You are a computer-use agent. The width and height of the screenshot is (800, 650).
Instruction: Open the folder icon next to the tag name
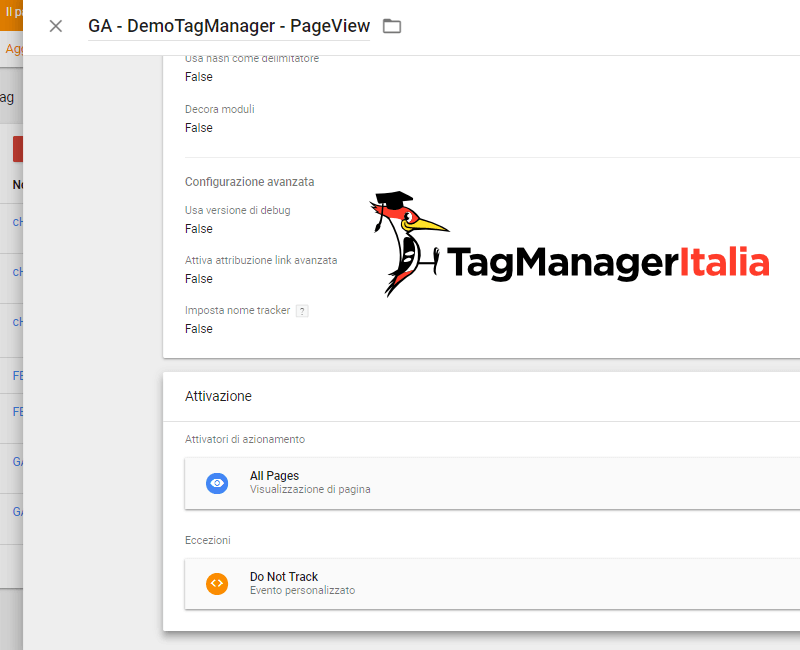tap(392, 26)
